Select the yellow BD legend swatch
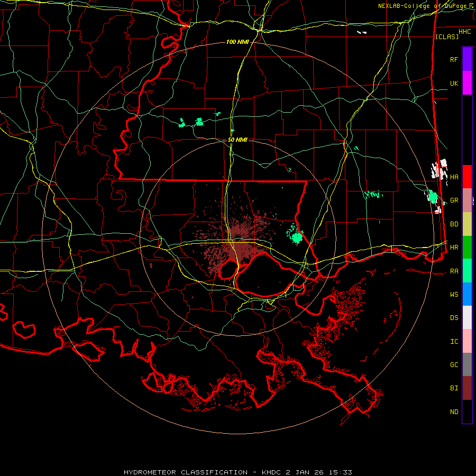 tap(467, 224)
